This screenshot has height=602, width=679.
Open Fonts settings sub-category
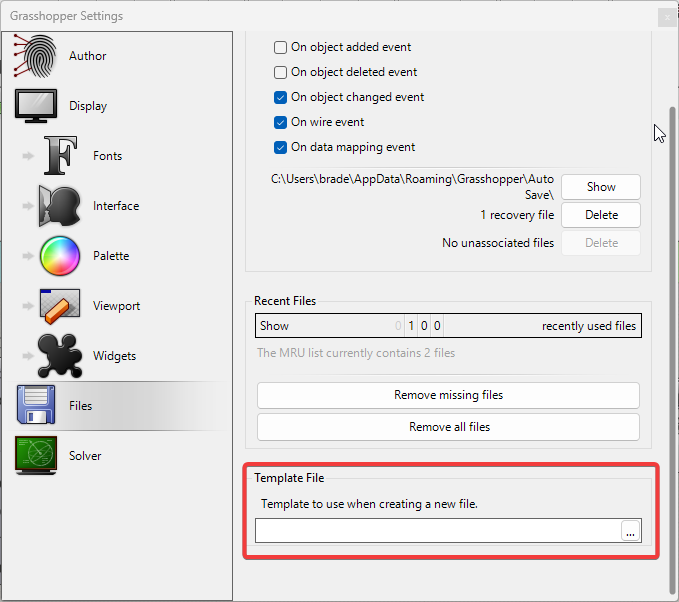[x=107, y=156]
